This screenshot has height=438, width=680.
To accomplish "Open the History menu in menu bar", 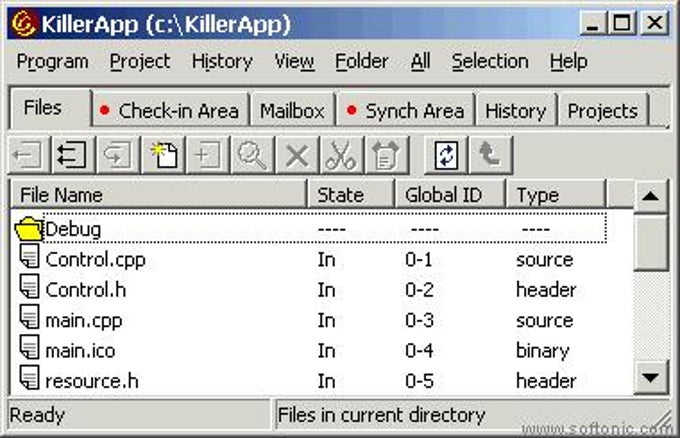I will [x=222, y=62].
